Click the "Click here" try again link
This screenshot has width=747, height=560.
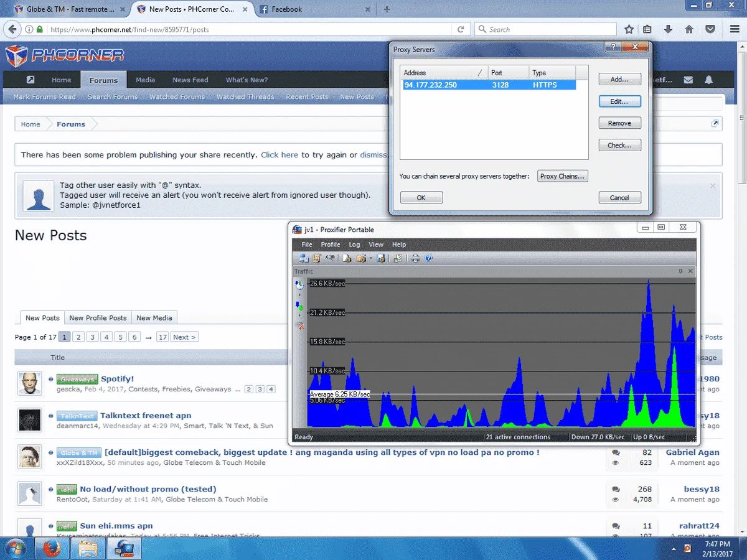coord(280,155)
